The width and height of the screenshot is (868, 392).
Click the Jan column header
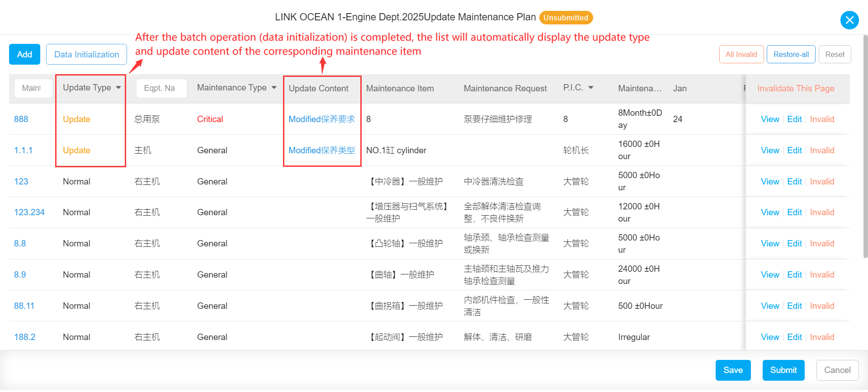pyautogui.click(x=679, y=89)
